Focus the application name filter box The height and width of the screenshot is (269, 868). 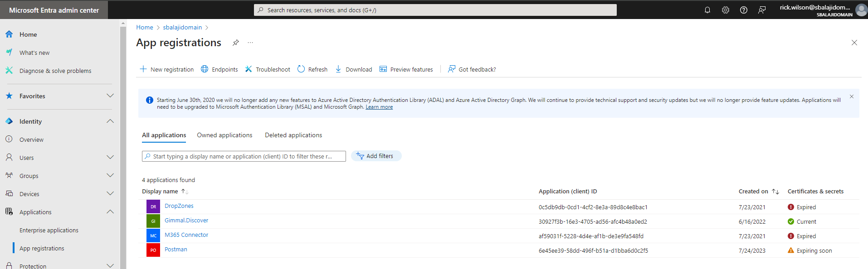click(x=245, y=156)
